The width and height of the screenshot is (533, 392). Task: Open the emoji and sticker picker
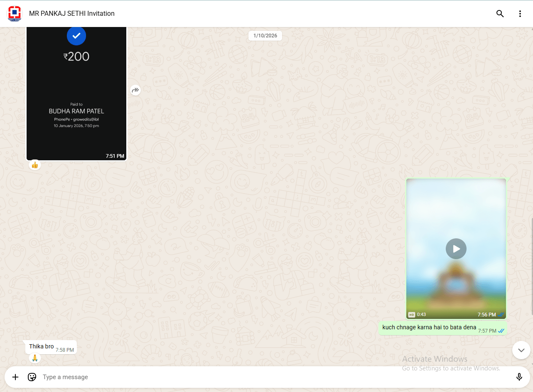(x=32, y=377)
